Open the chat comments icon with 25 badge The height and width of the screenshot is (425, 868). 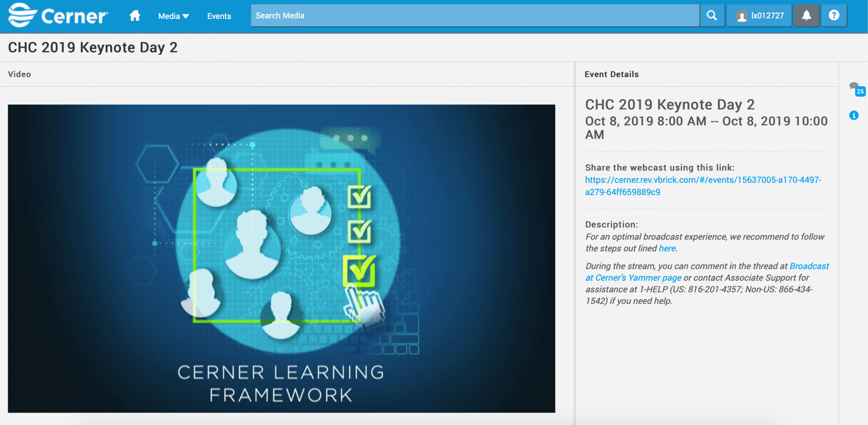pos(857,89)
